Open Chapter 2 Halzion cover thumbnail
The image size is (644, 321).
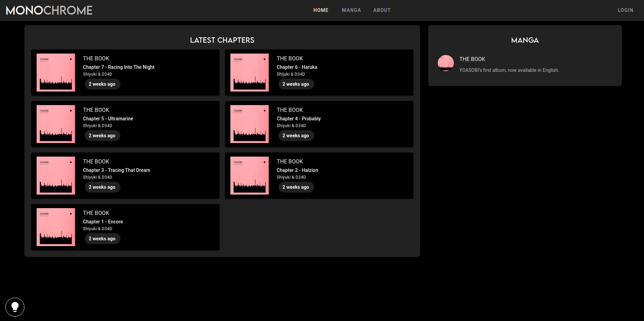point(249,176)
